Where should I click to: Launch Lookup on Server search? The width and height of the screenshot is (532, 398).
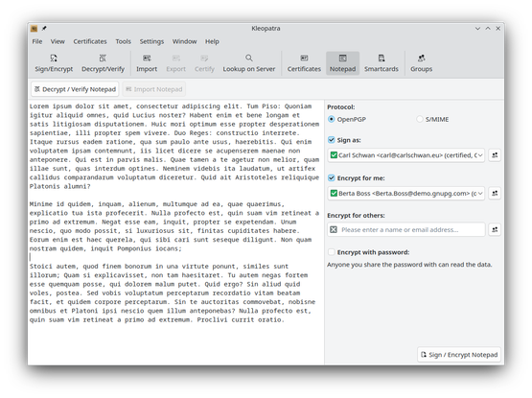[248, 63]
